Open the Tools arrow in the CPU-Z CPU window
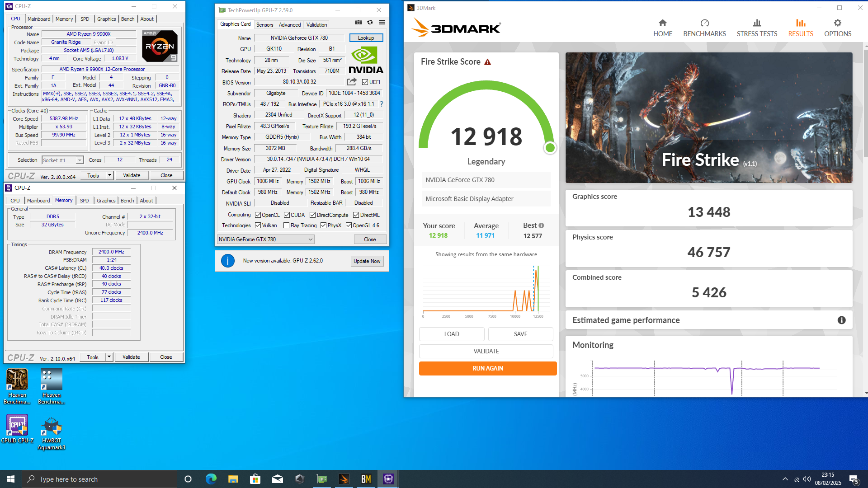Image resolution: width=868 pixels, height=488 pixels. click(109, 175)
